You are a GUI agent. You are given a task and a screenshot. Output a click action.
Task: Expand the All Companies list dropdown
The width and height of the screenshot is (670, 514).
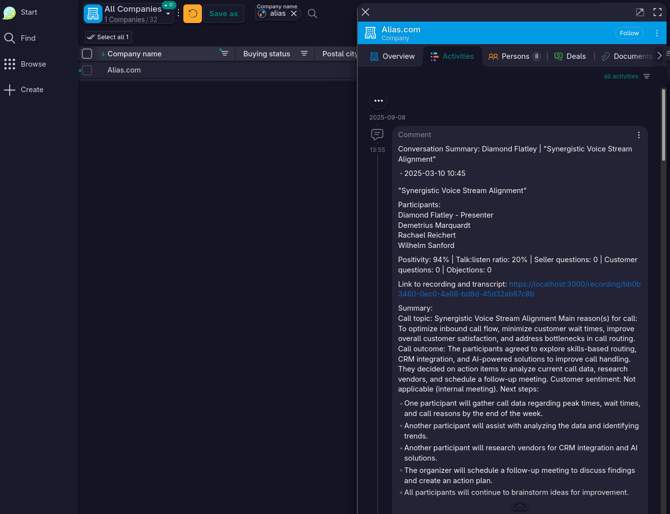168,15
